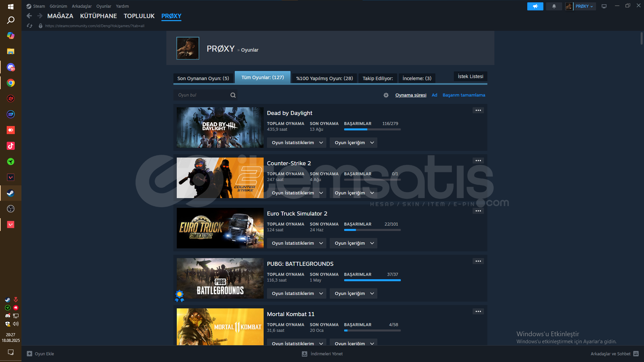Open the Windows Start menu
This screenshot has height=362, width=644.
pos(11,6)
